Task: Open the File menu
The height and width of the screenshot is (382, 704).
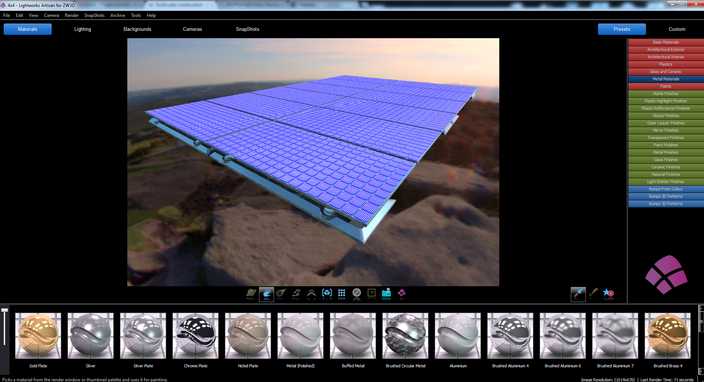Action: tap(6, 15)
